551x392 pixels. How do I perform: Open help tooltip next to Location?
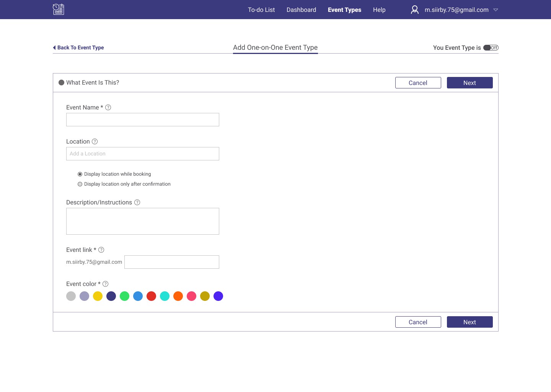95,142
